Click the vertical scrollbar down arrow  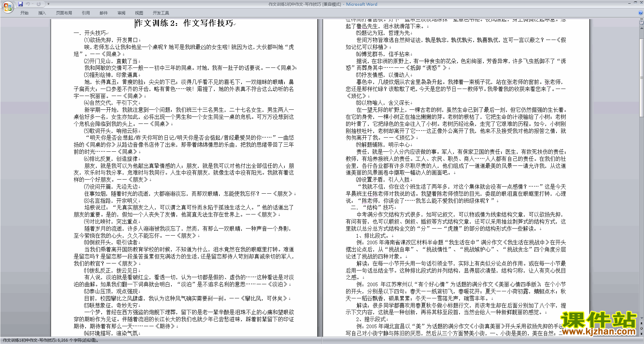642,318
